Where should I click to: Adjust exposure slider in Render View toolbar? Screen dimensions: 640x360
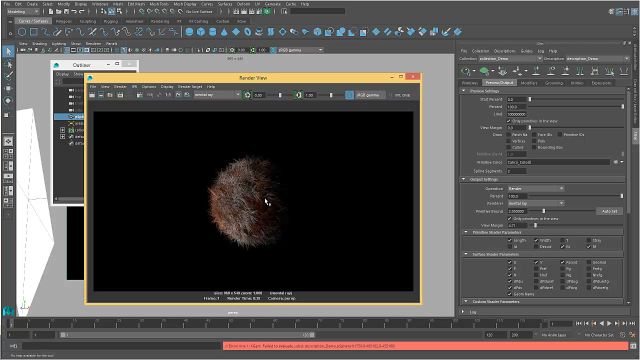tap(280, 95)
